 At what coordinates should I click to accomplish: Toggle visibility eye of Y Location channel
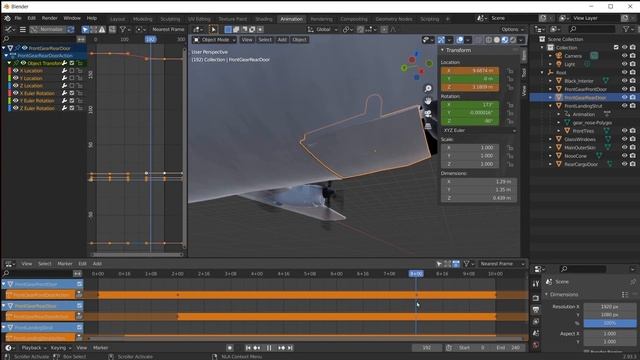(16, 78)
